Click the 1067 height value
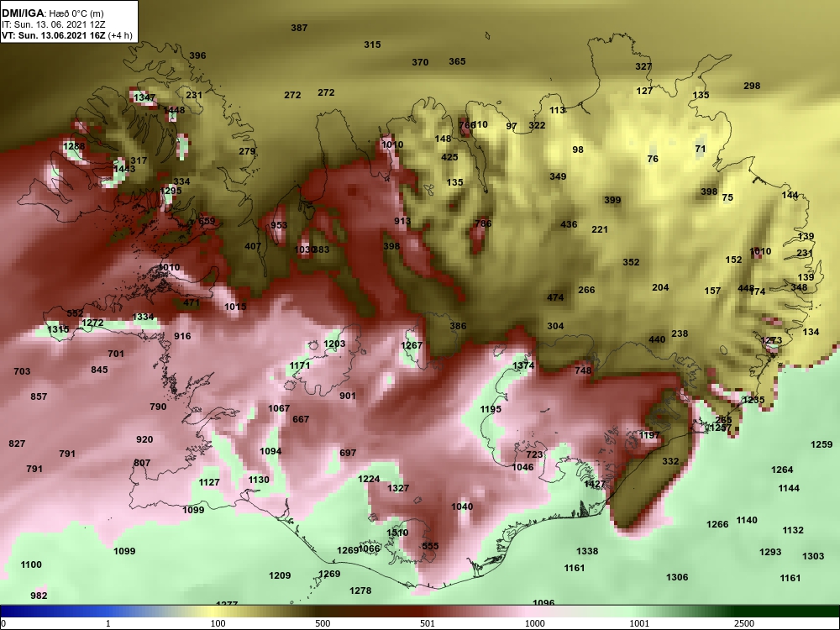The image size is (840, 630). (x=279, y=409)
